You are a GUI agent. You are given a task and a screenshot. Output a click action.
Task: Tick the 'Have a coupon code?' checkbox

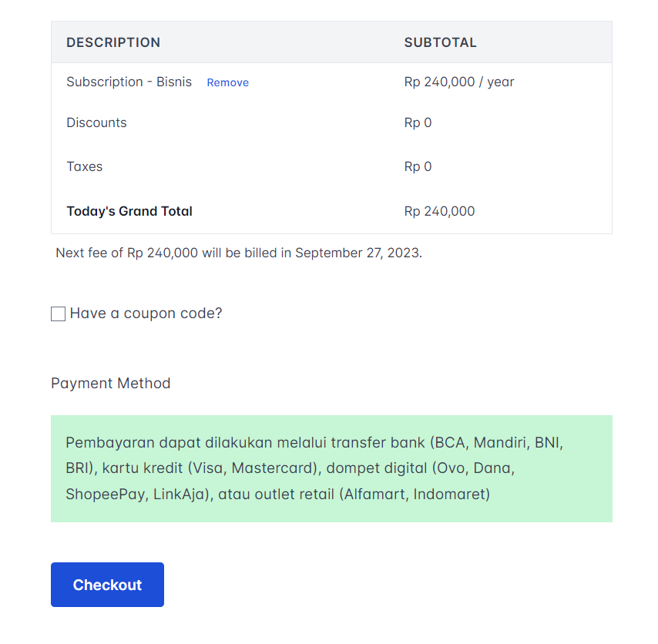[x=58, y=314]
